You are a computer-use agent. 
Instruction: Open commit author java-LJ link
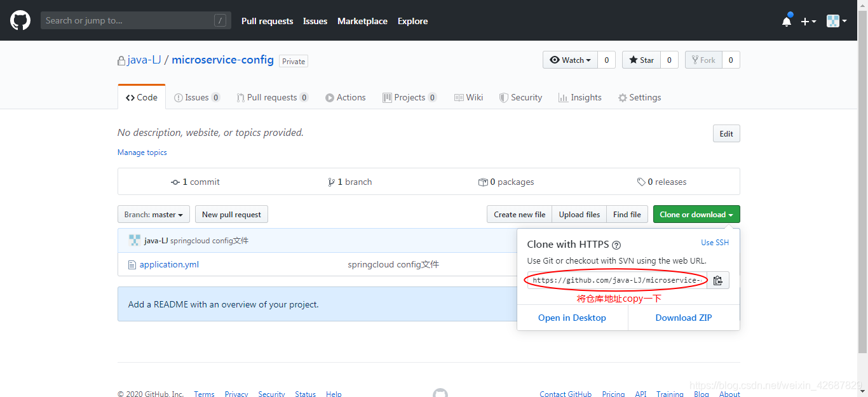click(x=156, y=241)
